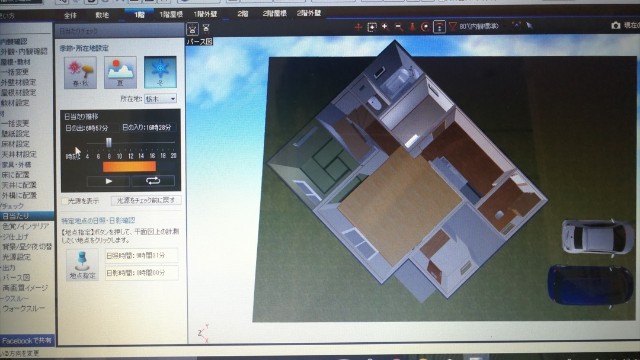
Task: Click the Facebookで共有 button
Action: [x=27, y=340]
